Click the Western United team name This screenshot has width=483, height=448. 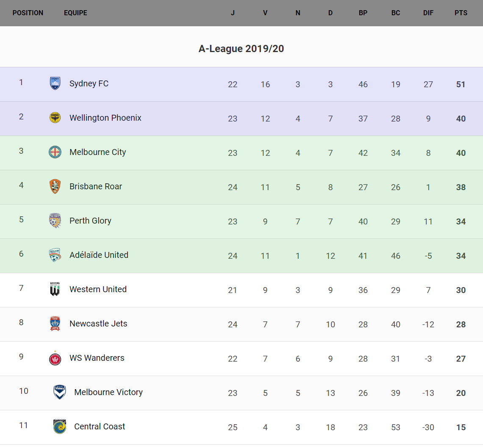click(98, 289)
